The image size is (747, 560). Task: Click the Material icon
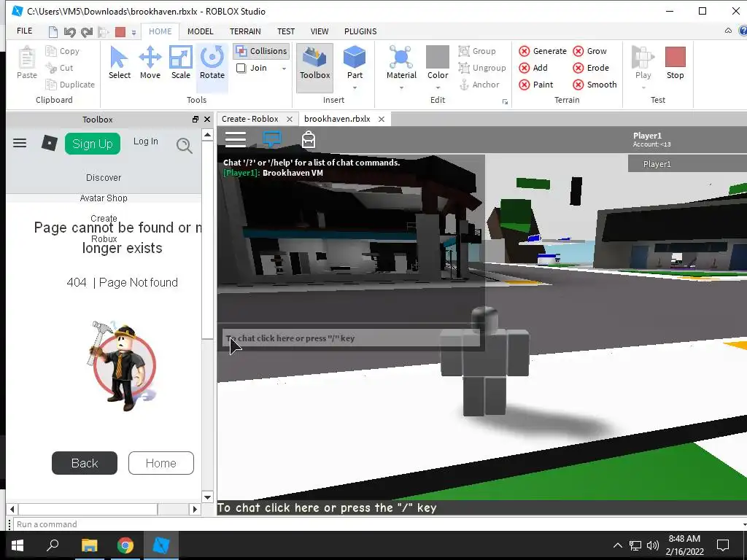coord(401,57)
